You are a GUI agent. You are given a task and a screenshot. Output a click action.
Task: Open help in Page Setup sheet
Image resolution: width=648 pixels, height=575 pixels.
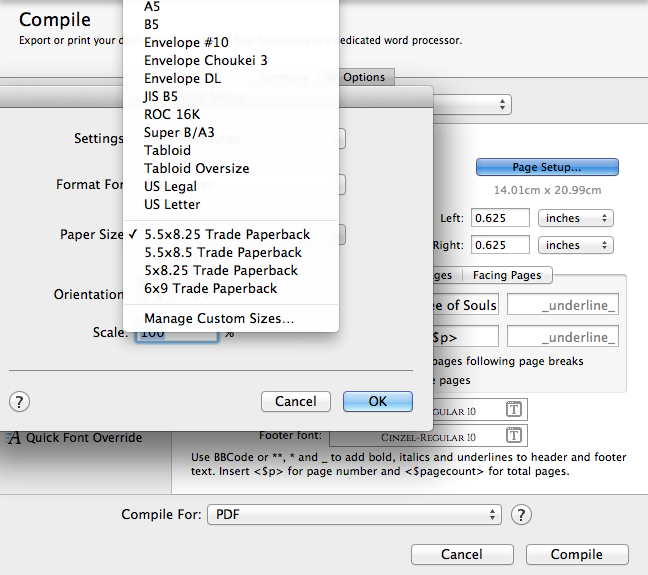pos(19,402)
